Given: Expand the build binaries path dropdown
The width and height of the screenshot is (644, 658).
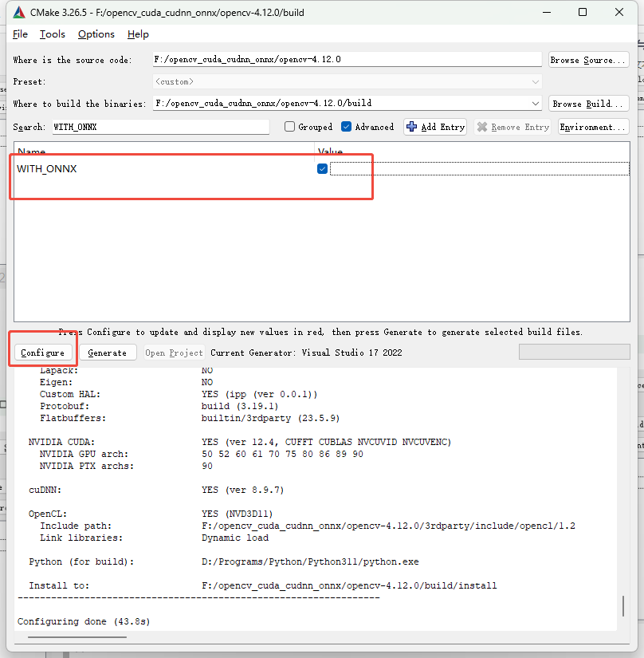Looking at the screenshot, I should pyautogui.click(x=535, y=104).
